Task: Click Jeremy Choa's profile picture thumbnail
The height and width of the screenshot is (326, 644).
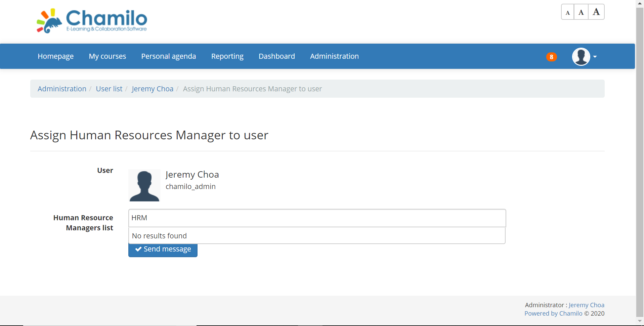Action: [144, 185]
